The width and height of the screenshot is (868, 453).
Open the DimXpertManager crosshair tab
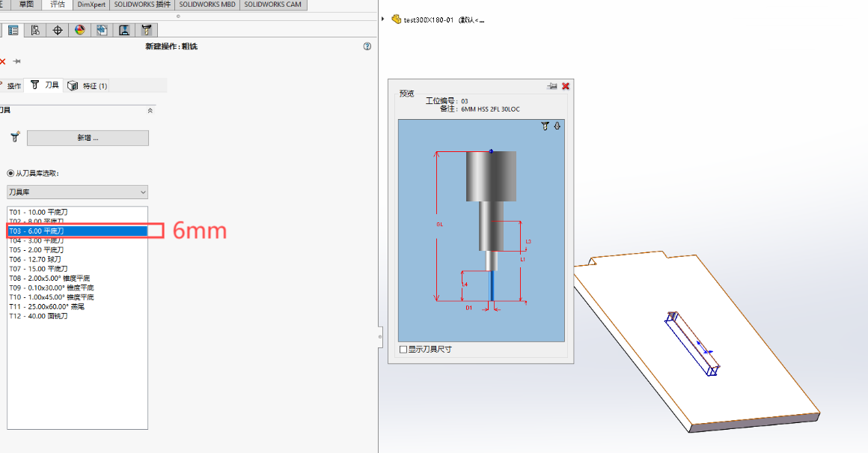[58, 31]
